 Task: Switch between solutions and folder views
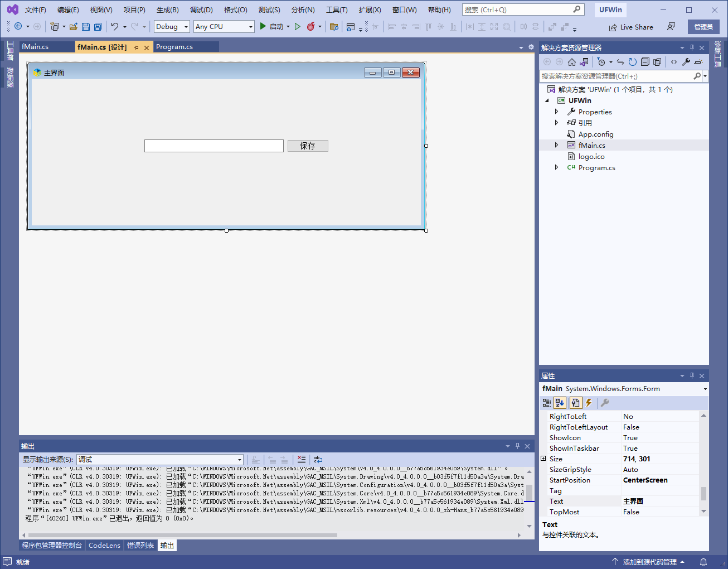pyautogui.click(x=584, y=62)
